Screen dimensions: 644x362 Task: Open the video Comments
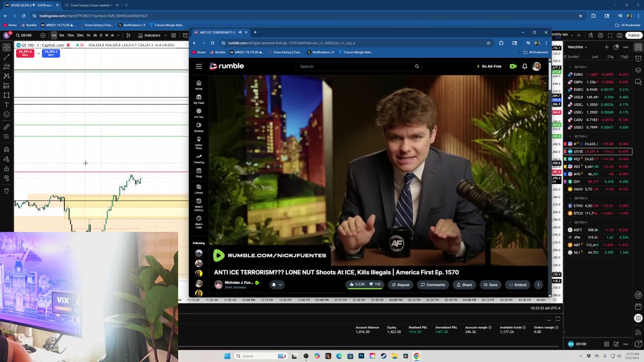click(x=433, y=285)
